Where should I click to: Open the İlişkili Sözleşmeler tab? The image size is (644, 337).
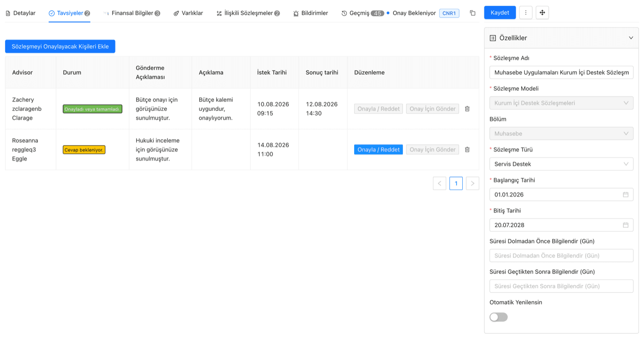[x=248, y=13]
